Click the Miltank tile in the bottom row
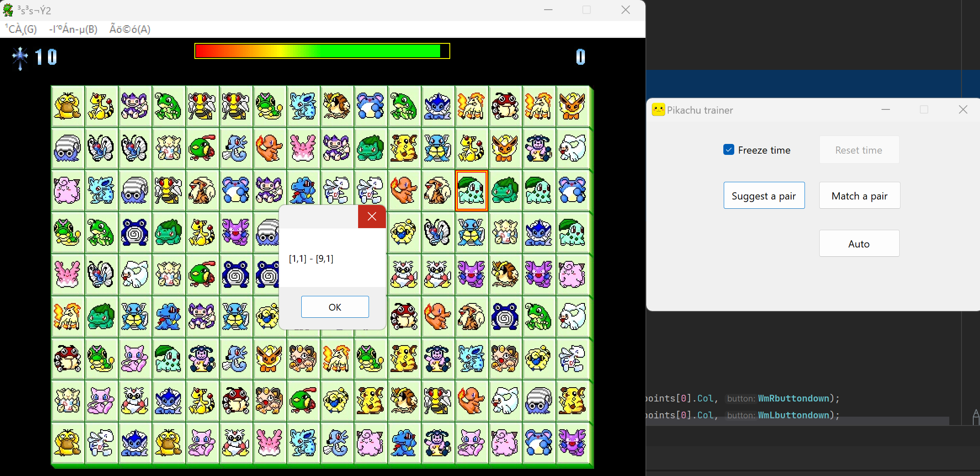Image resolution: width=980 pixels, height=476 pixels. 438,443
